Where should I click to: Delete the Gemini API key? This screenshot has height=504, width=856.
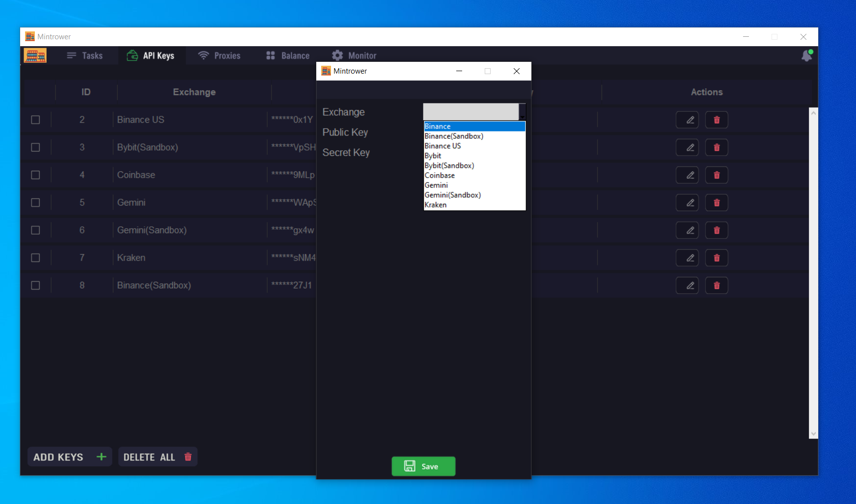coord(717,203)
